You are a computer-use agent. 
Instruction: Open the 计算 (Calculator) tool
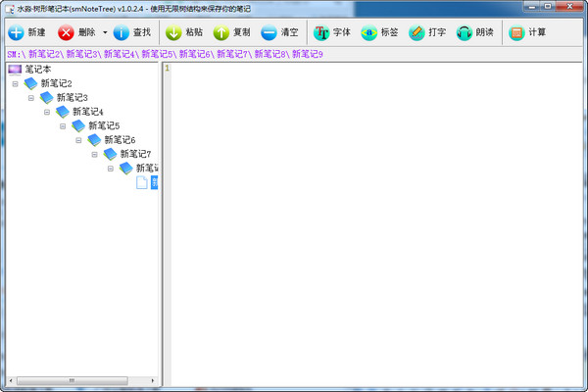[516, 32]
